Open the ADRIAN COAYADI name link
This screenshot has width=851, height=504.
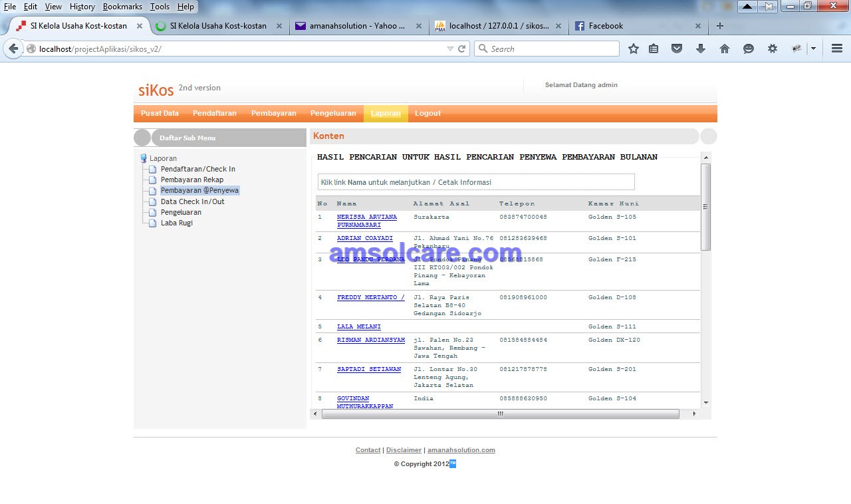tap(365, 238)
